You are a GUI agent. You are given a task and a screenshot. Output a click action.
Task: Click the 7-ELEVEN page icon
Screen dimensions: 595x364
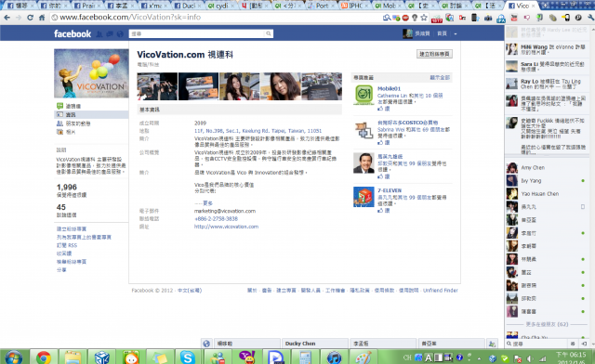click(x=364, y=197)
